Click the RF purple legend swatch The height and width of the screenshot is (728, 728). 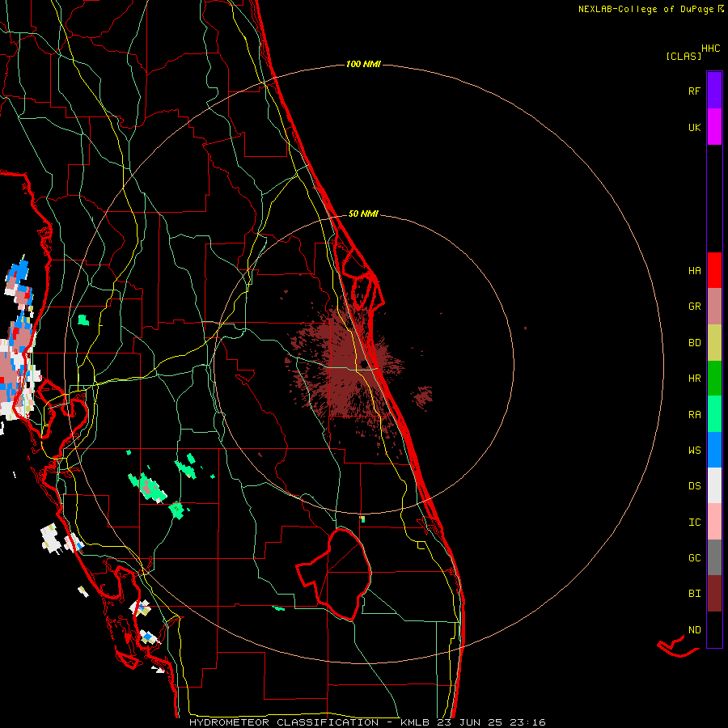714,91
